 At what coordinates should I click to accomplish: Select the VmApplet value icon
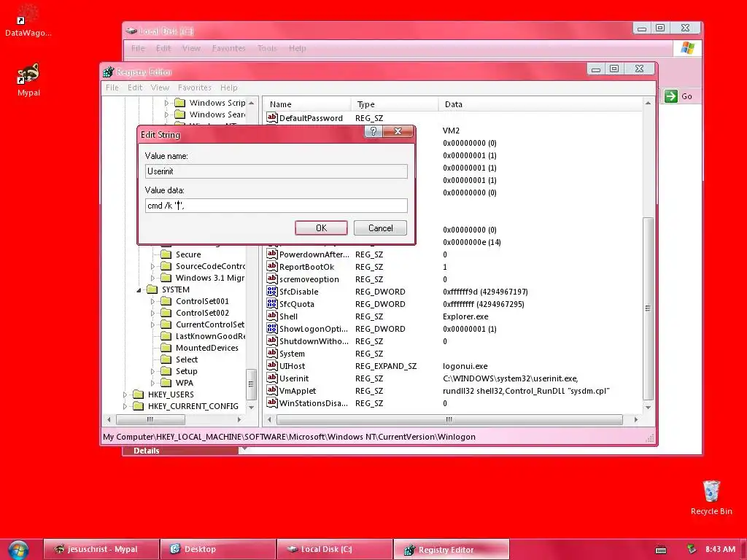pos(272,390)
